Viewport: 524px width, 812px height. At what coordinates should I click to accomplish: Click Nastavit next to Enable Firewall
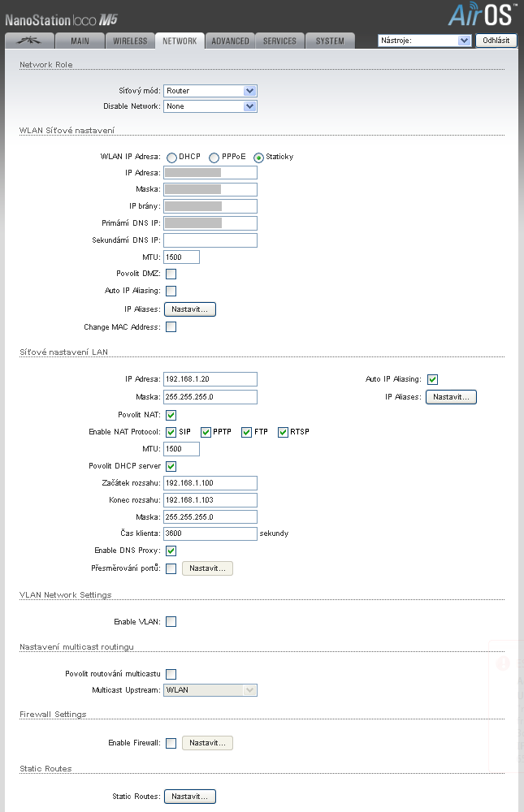tap(207, 743)
